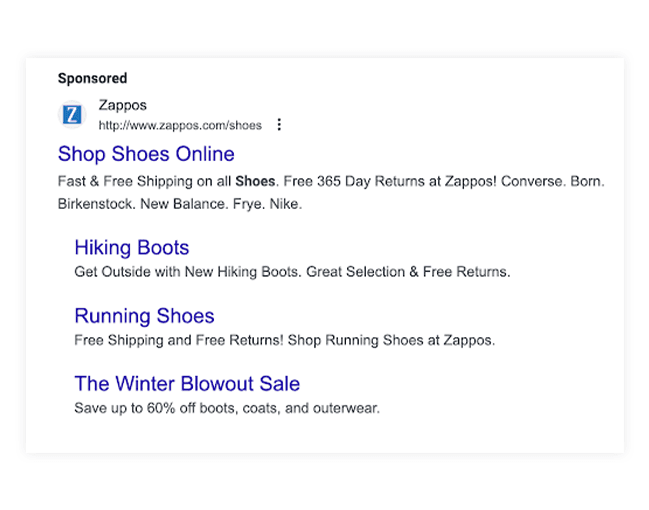Viewport: 649px width, 510px height.
Task: Open The Winter Blowout Sale link
Action: tap(187, 383)
